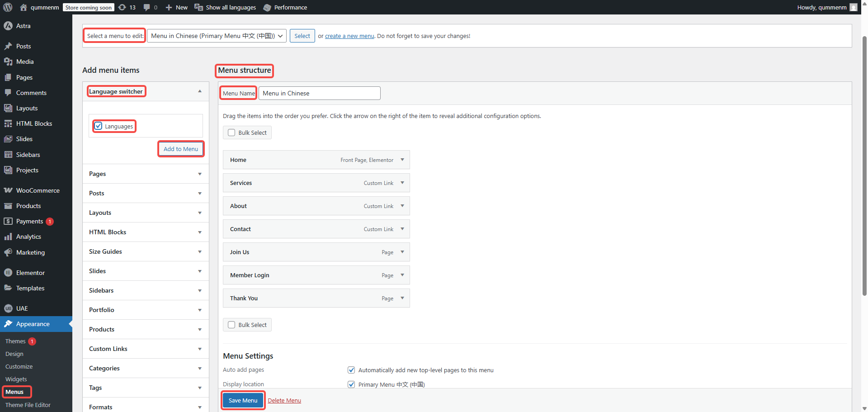The height and width of the screenshot is (412, 868).
Task: Select the Media library icon
Action: pos(9,62)
